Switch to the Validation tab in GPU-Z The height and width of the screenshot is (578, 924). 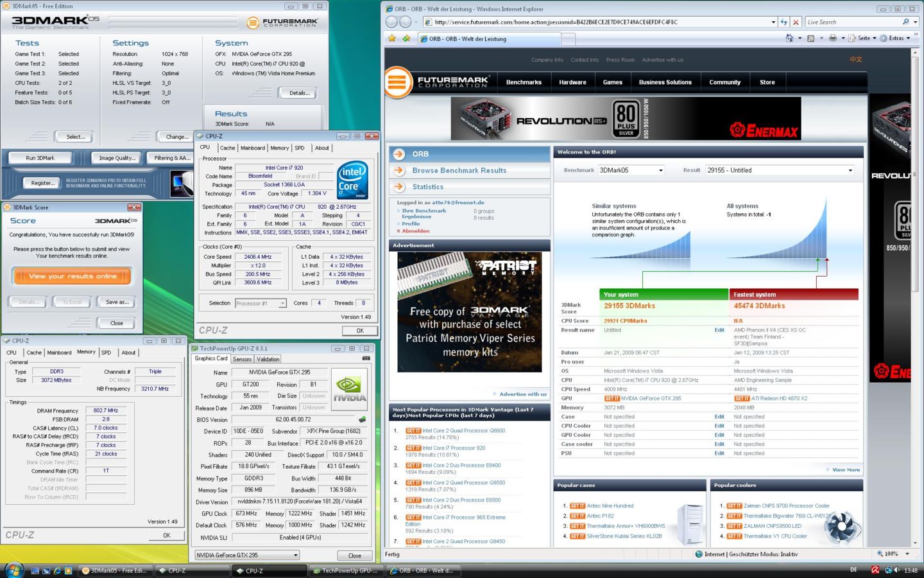pos(268,359)
